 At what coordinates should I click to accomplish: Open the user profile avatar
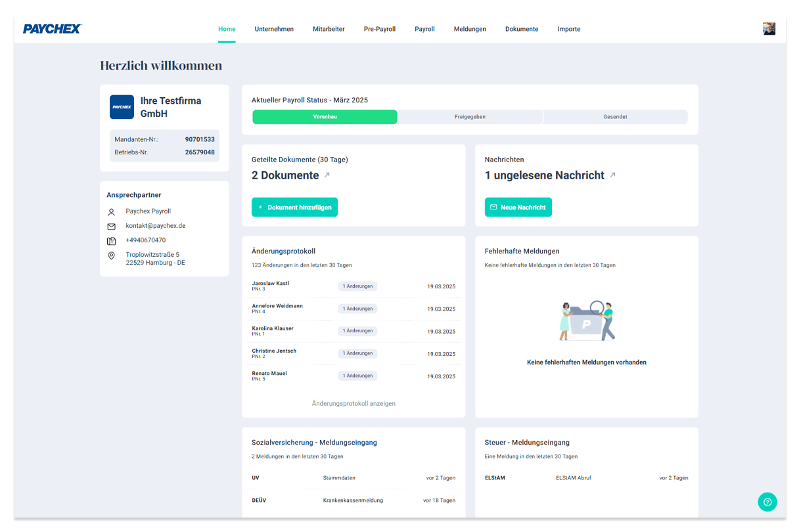(x=769, y=29)
